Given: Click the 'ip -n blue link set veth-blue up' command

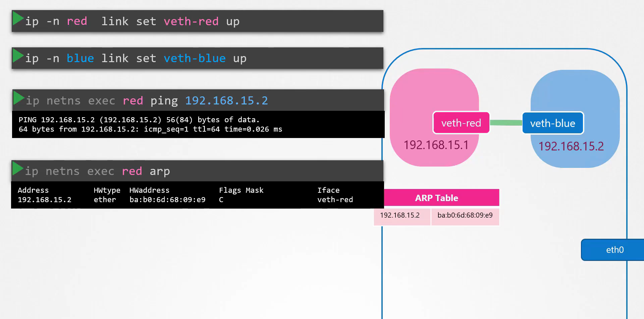Looking at the screenshot, I should click(198, 58).
